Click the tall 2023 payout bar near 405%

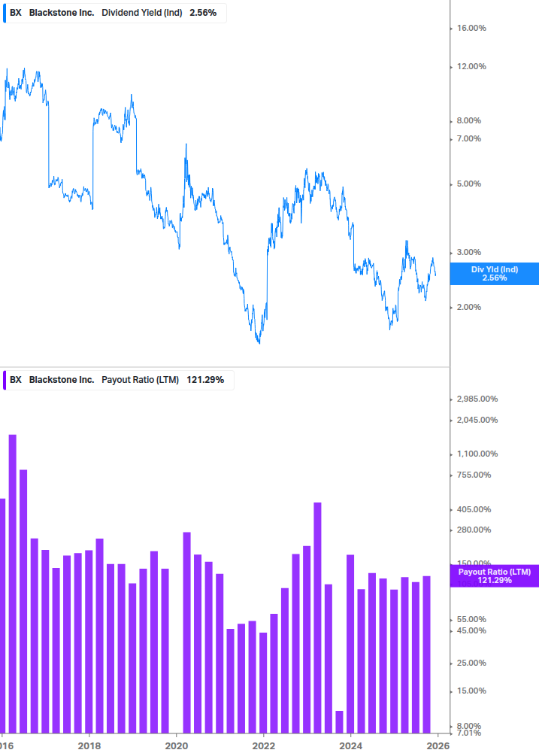point(317,618)
